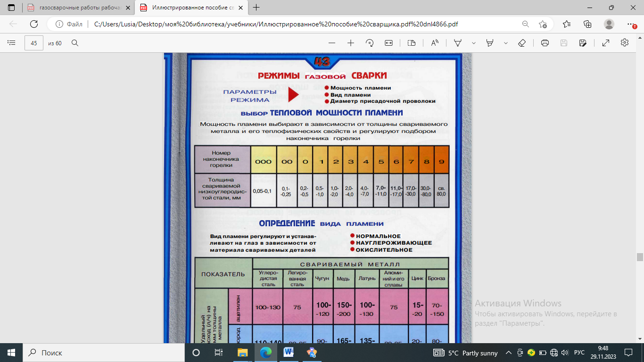Print the PDF document
Viewport: 644px width, 362px height.
coord(545,43)
